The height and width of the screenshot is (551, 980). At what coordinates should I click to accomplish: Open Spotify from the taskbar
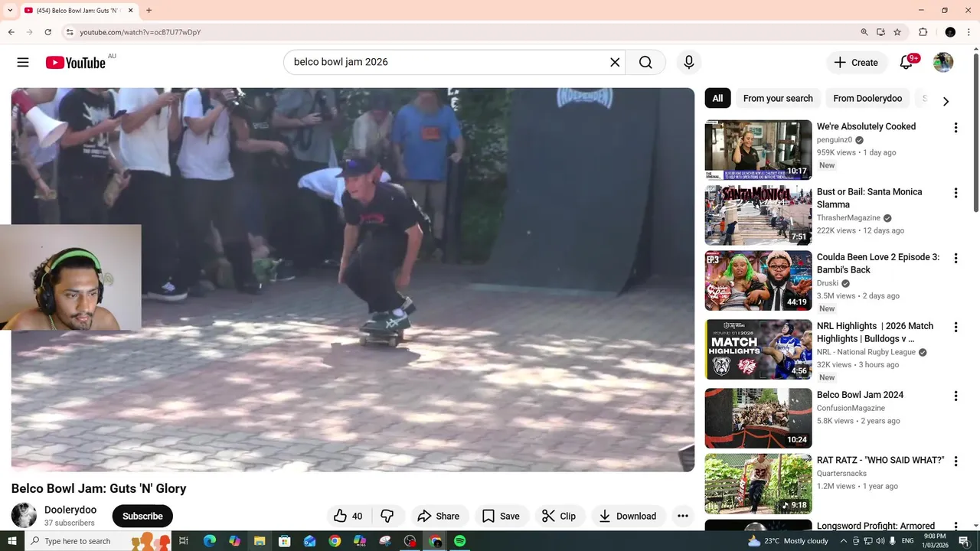(x=460, y=541)
